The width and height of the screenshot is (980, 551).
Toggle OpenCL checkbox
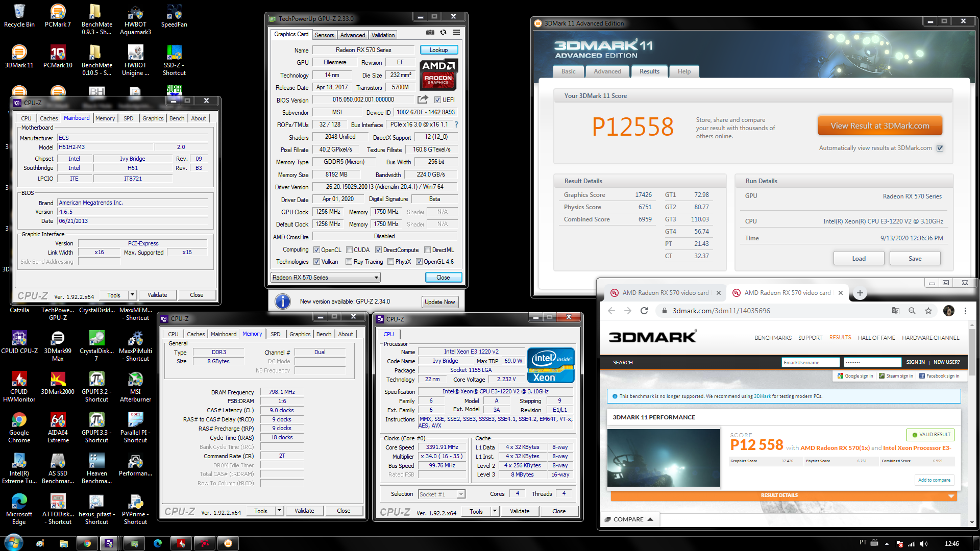[316, 250]
